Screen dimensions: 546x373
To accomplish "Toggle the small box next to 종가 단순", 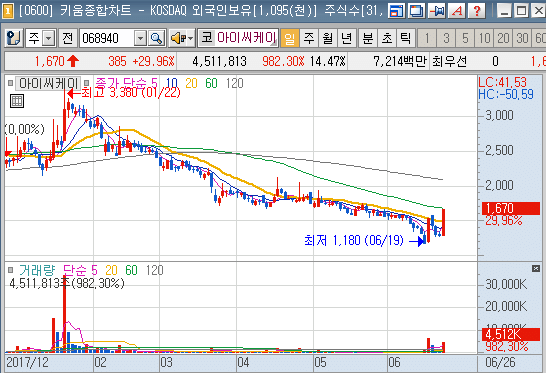I will tap(86, 83).
